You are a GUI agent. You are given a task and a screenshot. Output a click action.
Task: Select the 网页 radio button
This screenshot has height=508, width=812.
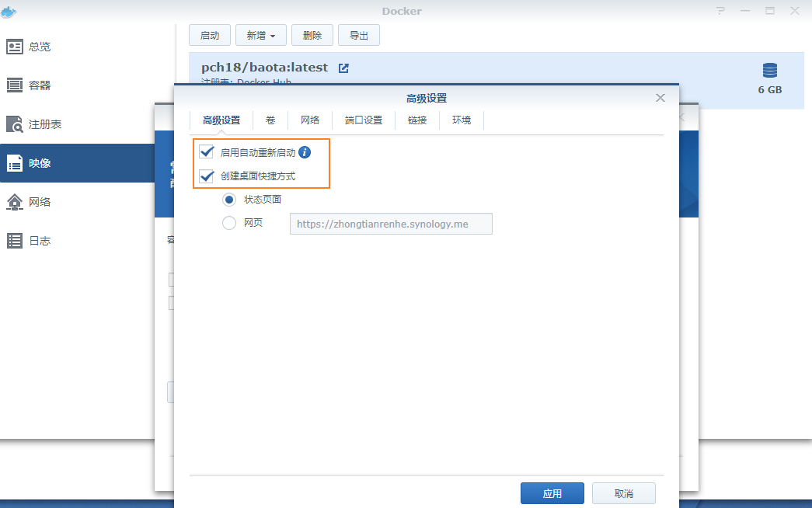(x=229, y=223)
